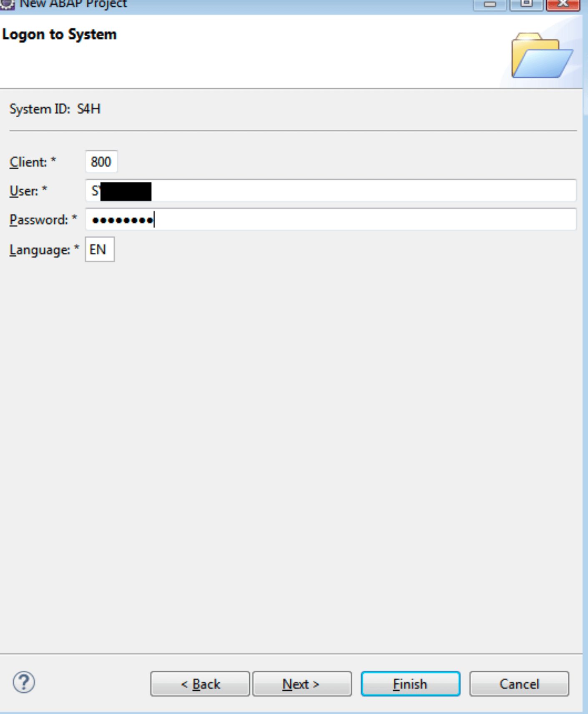The height and width of the screenshot is (714, 588).
Task: Click the open folder wizard banner icon
Action: click(x=542, y=55)
